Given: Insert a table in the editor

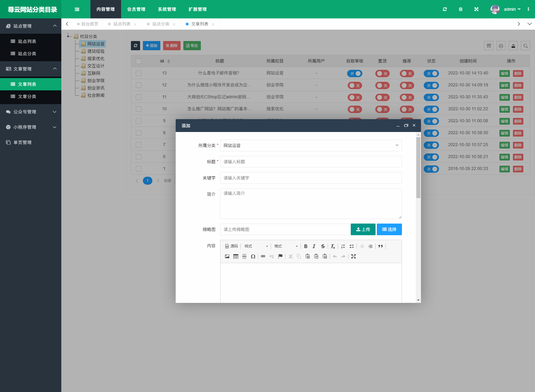Looking at the screenshot, I should tap(236, 256).
